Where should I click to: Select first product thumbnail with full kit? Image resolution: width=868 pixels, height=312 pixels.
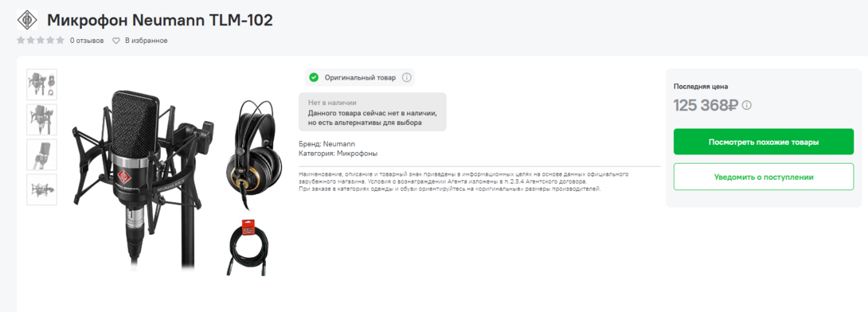click(x=42, y=84)
